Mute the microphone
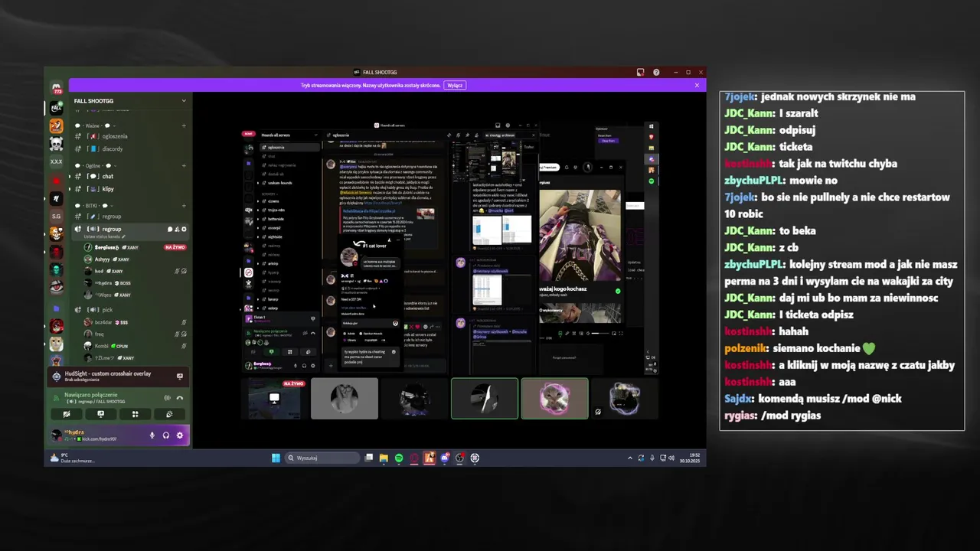The height and width of the screenshot is (551, 980). coord(152,435)
